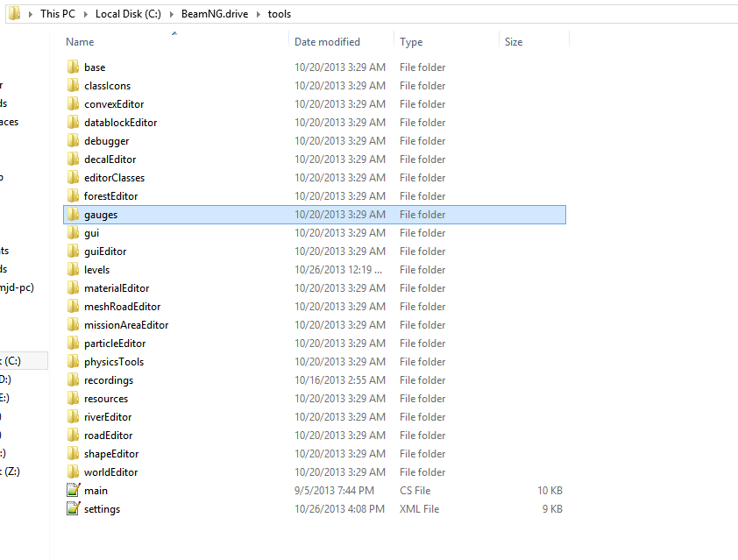Click the levels folder icon
This screenshot has height=560, width=738.
73,270
